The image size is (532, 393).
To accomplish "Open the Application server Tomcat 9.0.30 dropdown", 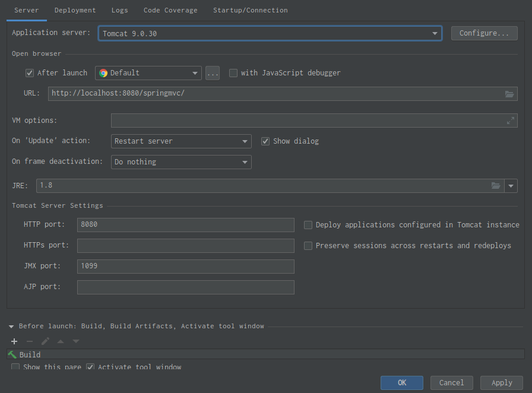I will (270, 33).
